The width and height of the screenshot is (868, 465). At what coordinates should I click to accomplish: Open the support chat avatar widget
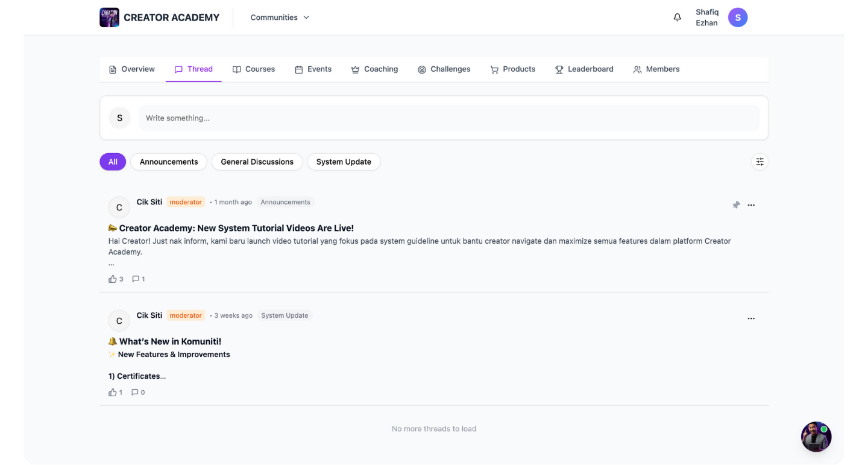click(816, 437)
